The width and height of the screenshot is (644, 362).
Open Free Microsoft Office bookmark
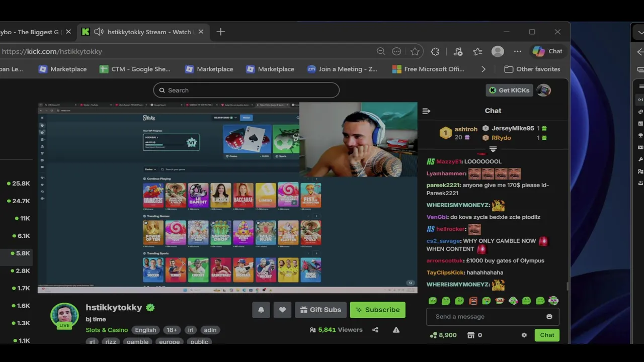429,69
